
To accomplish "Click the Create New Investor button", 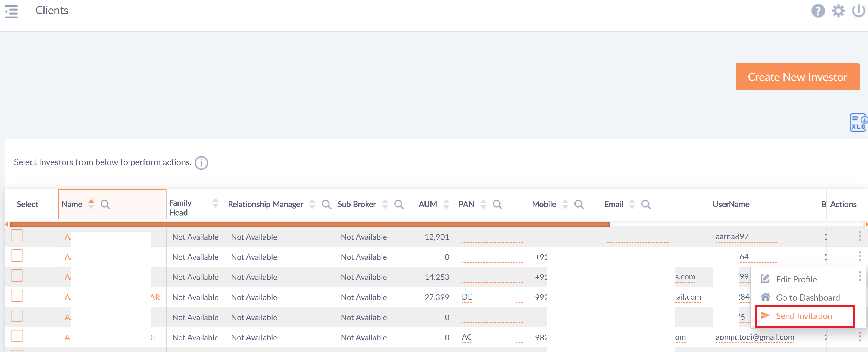I will click(797, 77).
